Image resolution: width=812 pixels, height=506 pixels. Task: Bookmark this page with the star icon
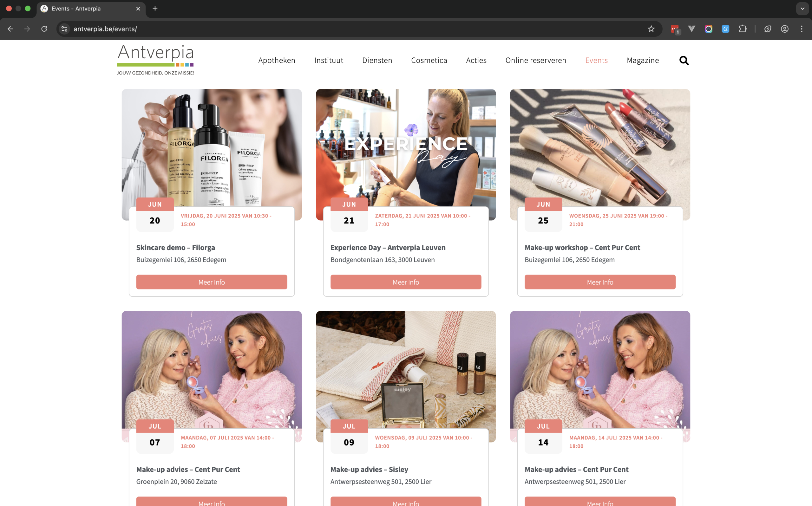(651, 29)
